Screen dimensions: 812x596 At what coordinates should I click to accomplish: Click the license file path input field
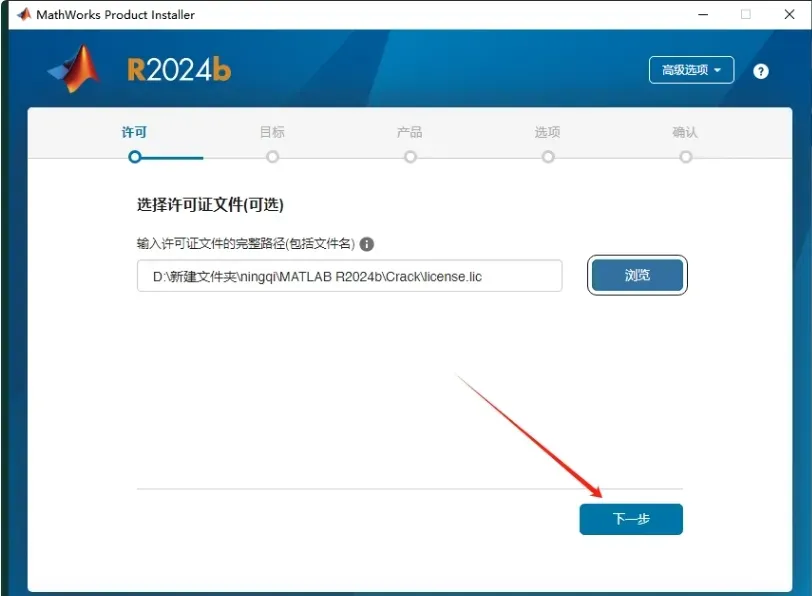tap(350, 276)
